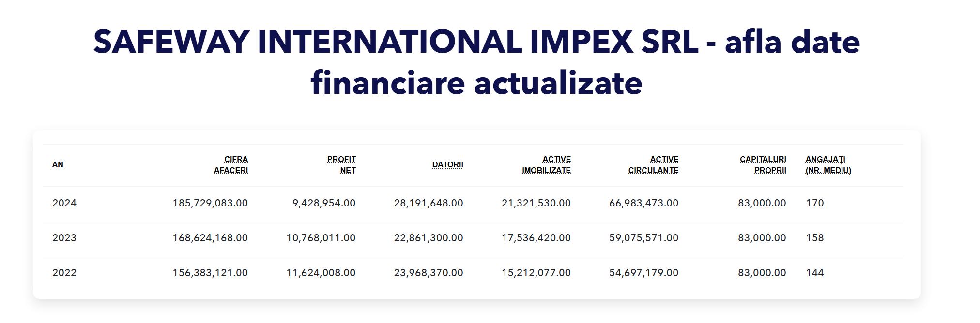
Task: Click the 2024 fixed assets value 21,321,530.00
Action: click(x=536, y=203)
